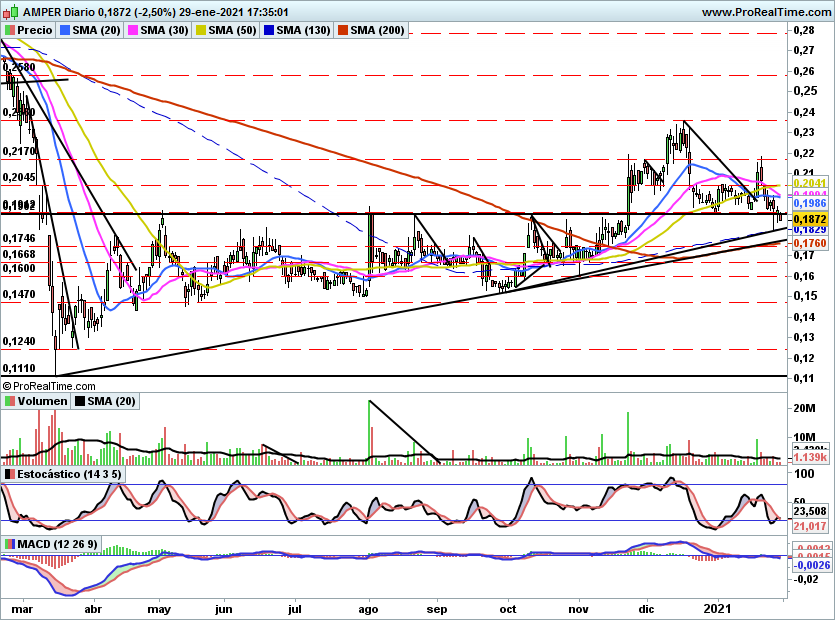Screen dimensions: 835x620
Task: Click the dark blue SMA (130) color swatch
Action: tap(269, 30)
